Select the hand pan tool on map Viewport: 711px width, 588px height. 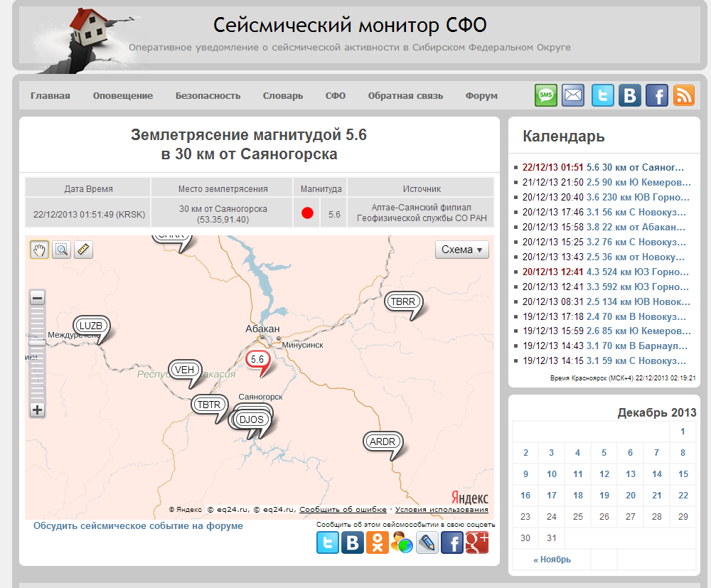[39, 250]
